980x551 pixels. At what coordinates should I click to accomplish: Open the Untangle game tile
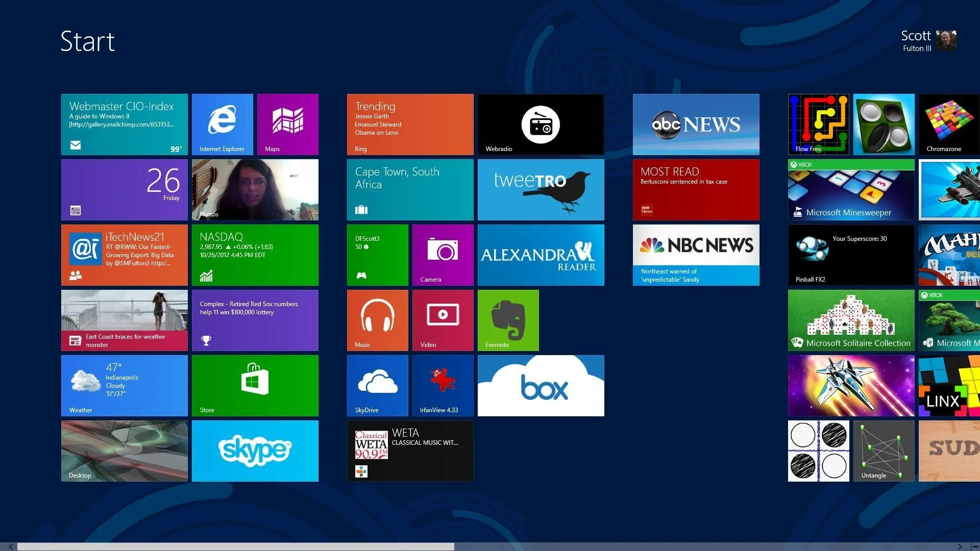(884, 450)
